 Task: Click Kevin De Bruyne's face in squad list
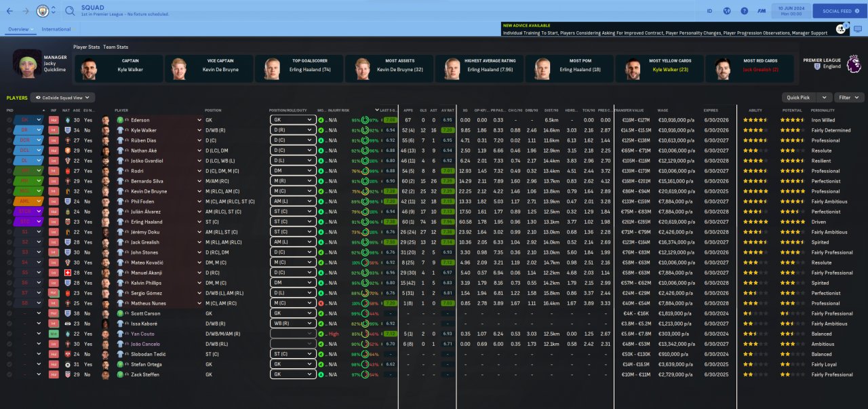(106, 191)
